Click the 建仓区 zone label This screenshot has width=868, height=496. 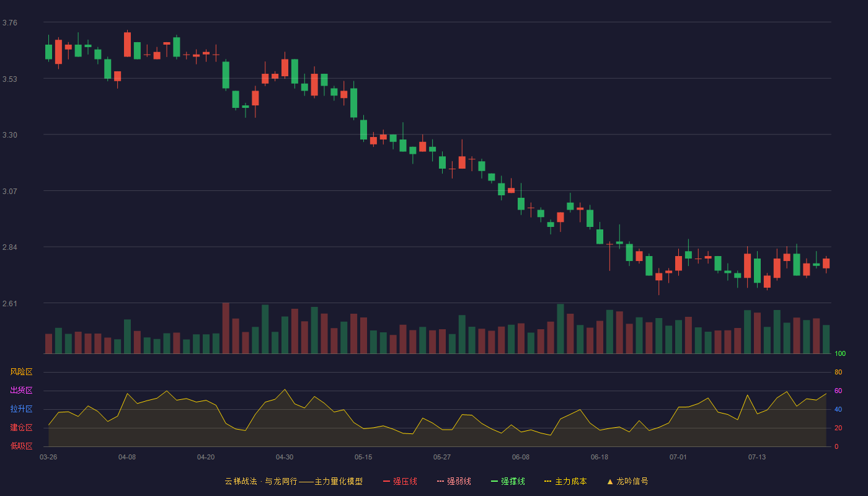pos(21,428)
